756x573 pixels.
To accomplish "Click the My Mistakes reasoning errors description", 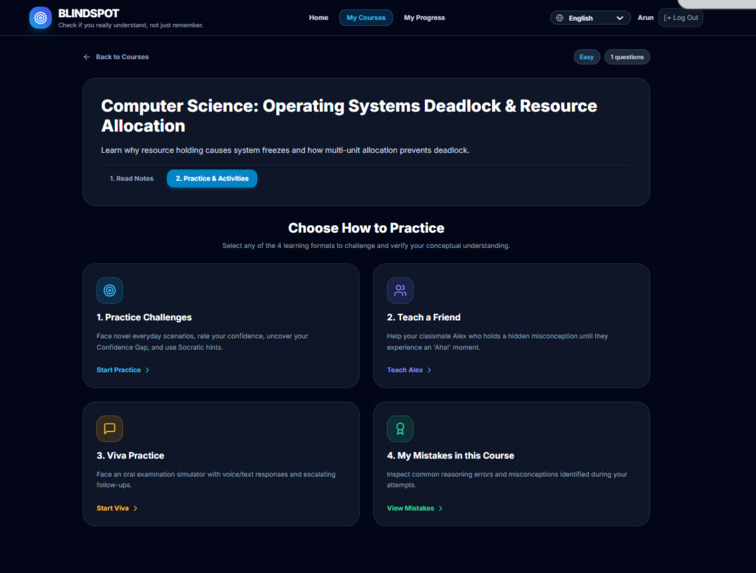I will tap(507, 479).
